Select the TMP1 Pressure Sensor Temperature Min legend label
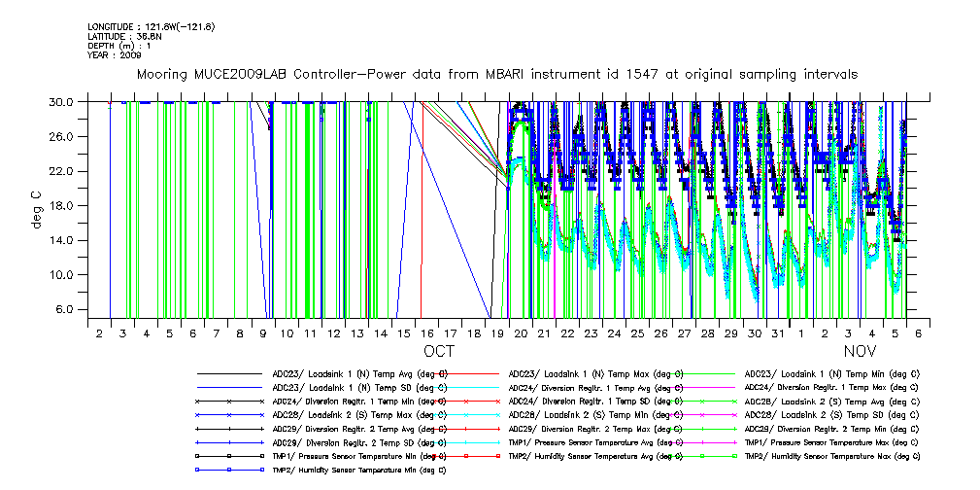 coord(359,455)
